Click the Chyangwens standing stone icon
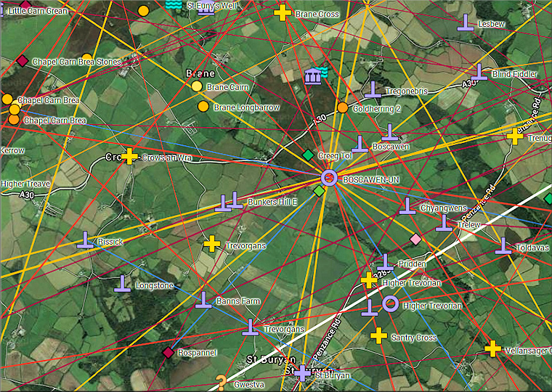This screenshot has width=552, height=392. pyautogui.click(x=407, y=206)
